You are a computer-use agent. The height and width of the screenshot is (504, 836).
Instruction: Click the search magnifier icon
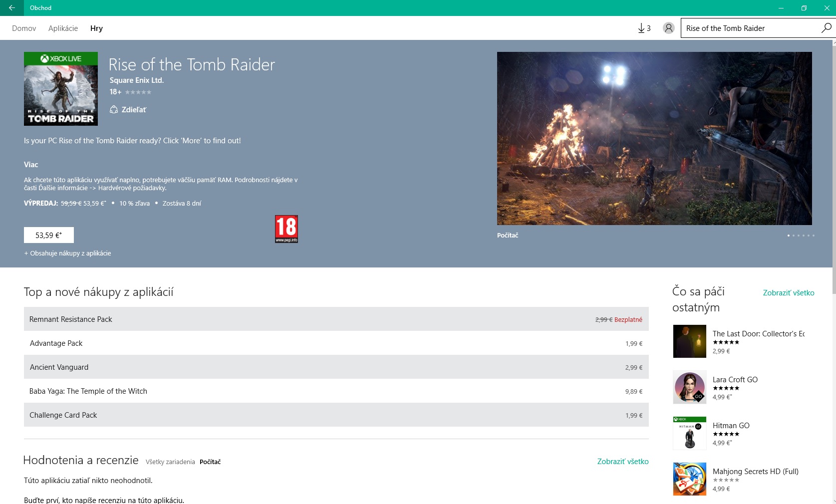[826, 28]
